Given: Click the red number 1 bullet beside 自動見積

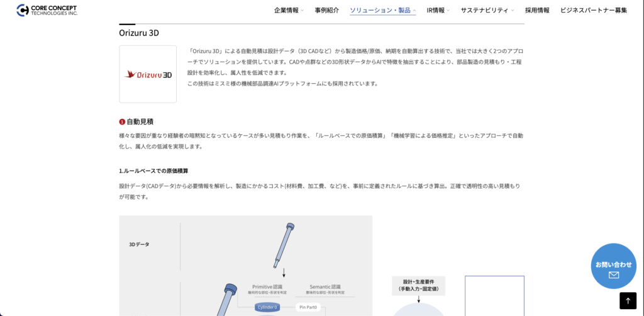Looking at the screenshot, I should point(122,121).
